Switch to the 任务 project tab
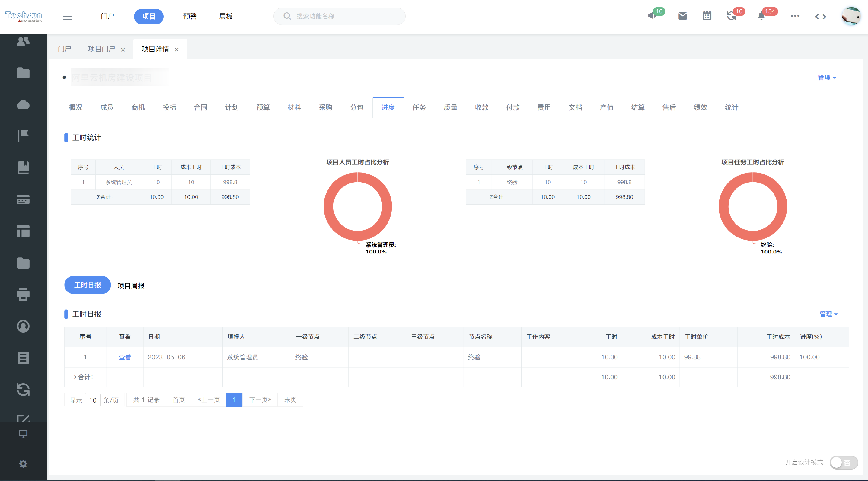 [419, 107]
